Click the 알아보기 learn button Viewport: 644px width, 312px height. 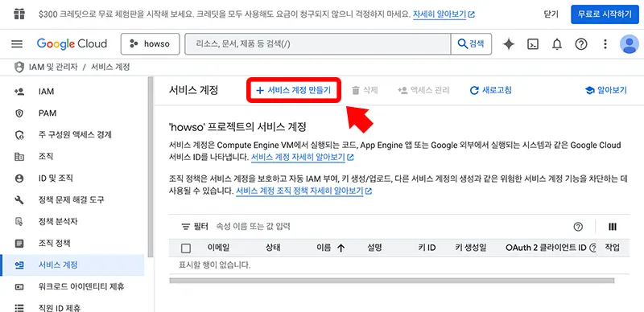[606, 90]
